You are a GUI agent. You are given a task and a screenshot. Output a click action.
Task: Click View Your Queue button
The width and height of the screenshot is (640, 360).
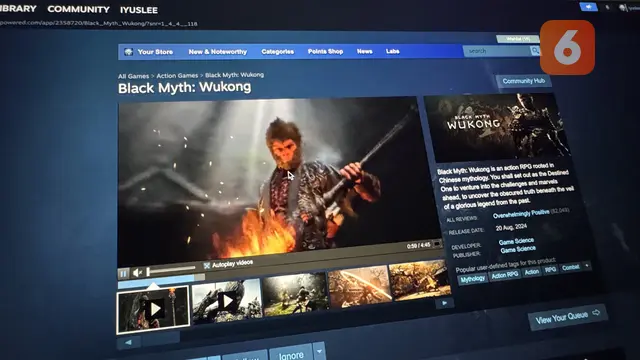click(567, 317)
